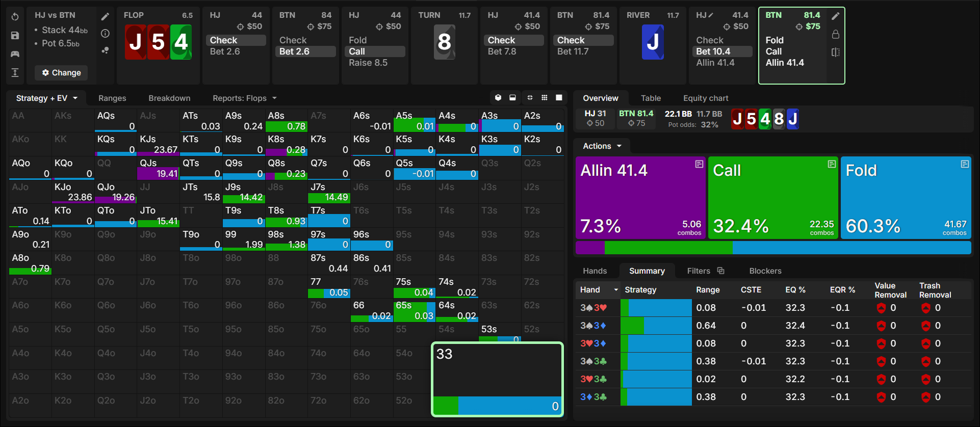Viewport: 980px width, 427px height.
Task: Expand the Reports: Flops dropdown
Action: [x=245, y=98]
